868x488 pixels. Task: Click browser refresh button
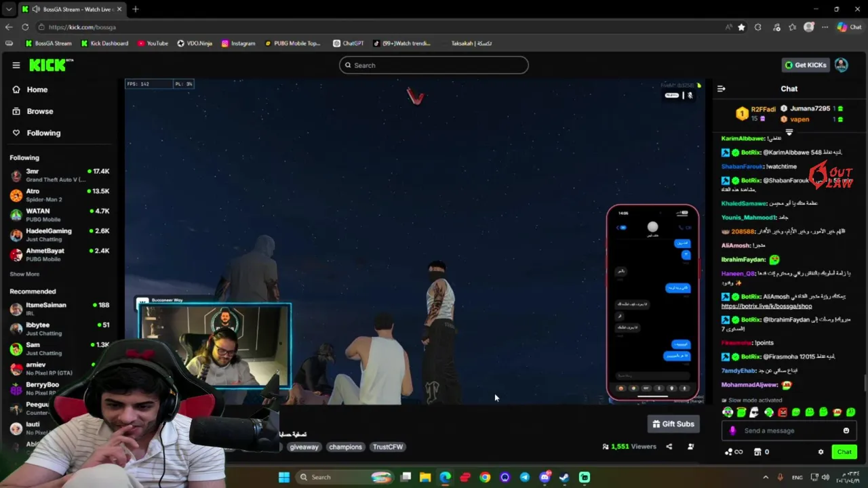(x=25, y=27)
